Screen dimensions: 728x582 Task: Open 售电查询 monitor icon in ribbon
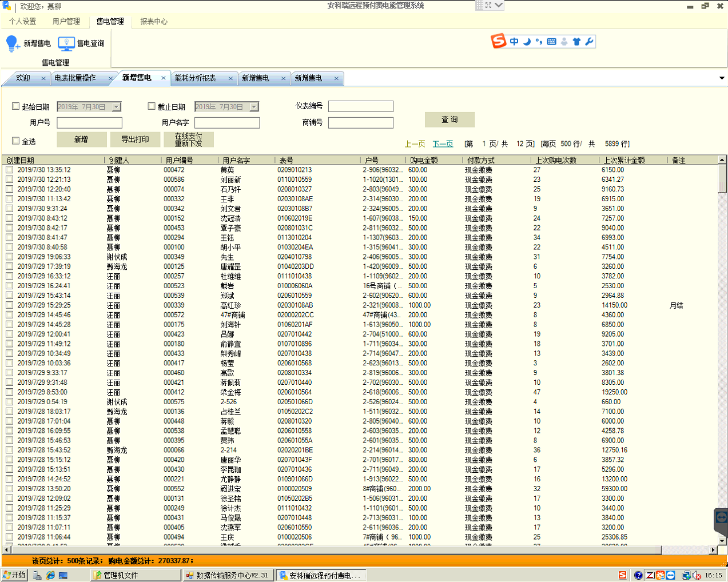pyautogui.click(x=66, y=43)
